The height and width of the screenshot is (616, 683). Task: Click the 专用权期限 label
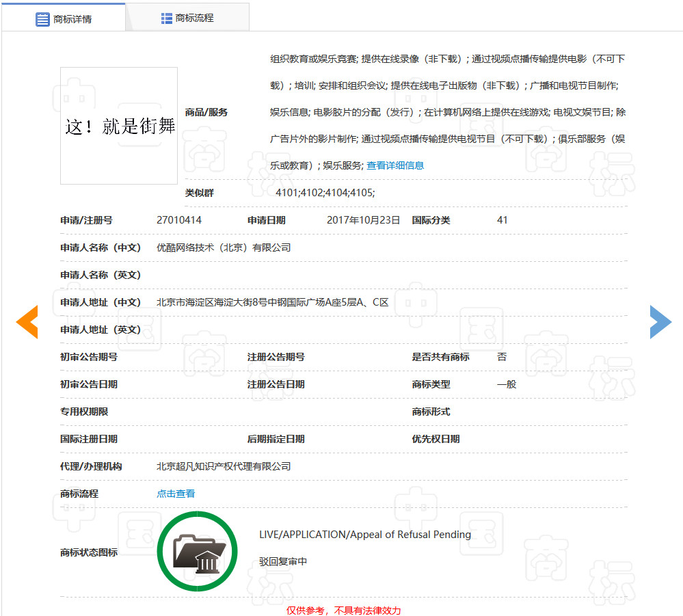[x=84, y=412]
